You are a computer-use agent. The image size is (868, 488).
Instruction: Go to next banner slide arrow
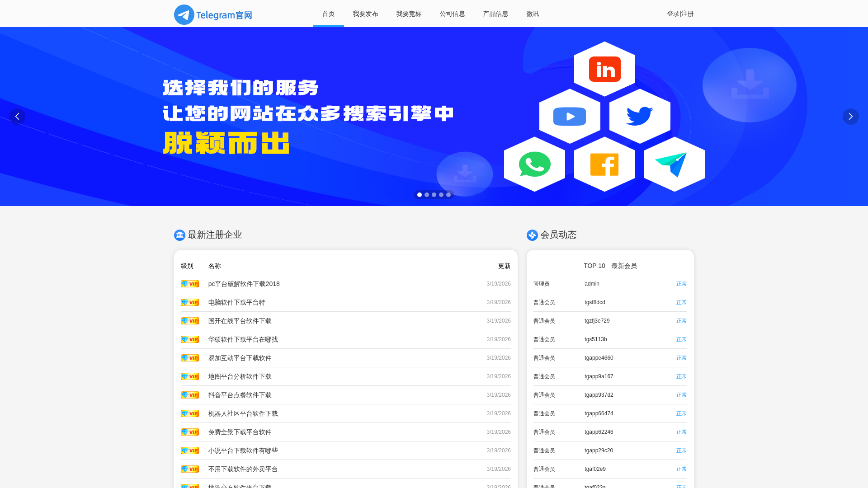point(851,117)
